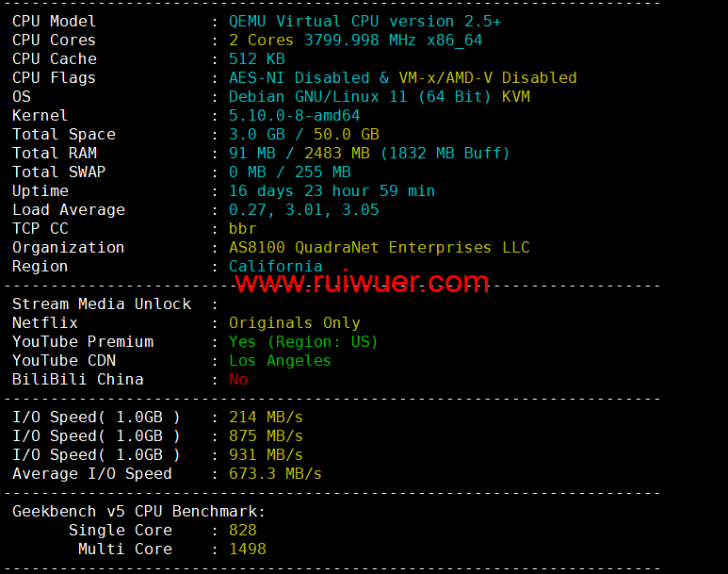Click the California region value

(275, 267)
